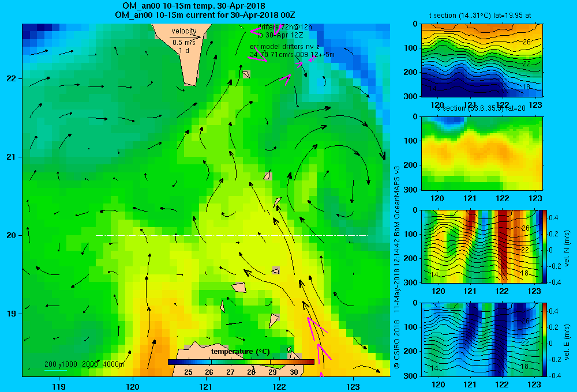
Task: Click the 0.4 tick on the vel. N color bar
Action: click(x=553, y=218)
